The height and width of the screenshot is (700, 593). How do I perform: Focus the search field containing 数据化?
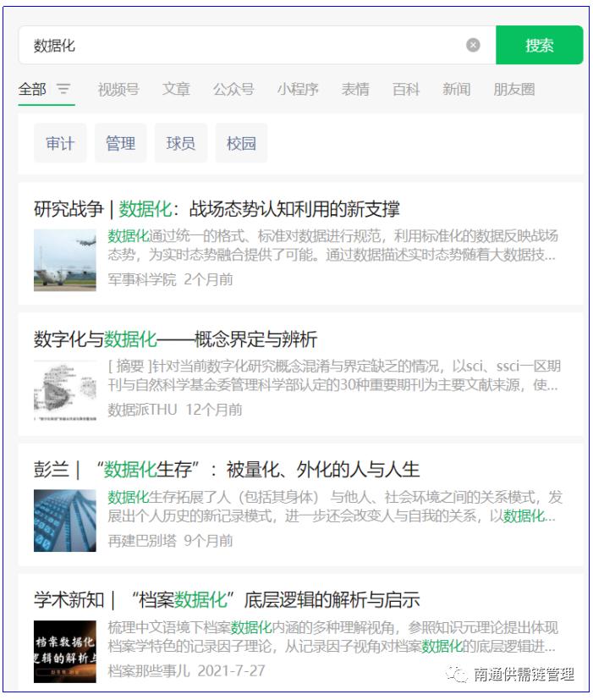tap(257, 45)
